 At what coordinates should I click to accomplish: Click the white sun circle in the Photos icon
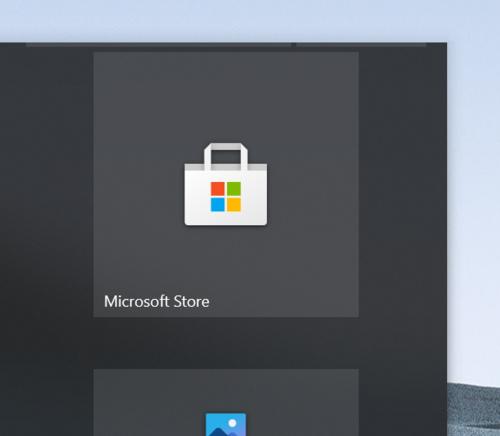tap(232, 423)
